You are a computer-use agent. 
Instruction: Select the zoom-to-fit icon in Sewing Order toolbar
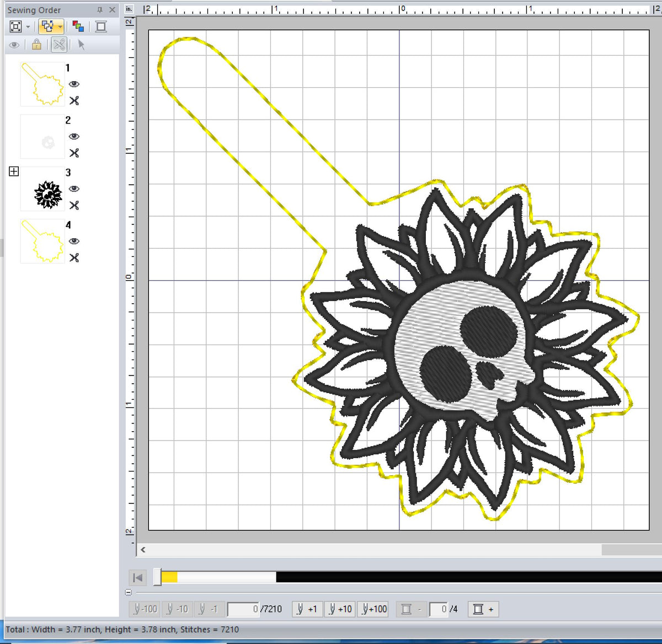[15, 26]
